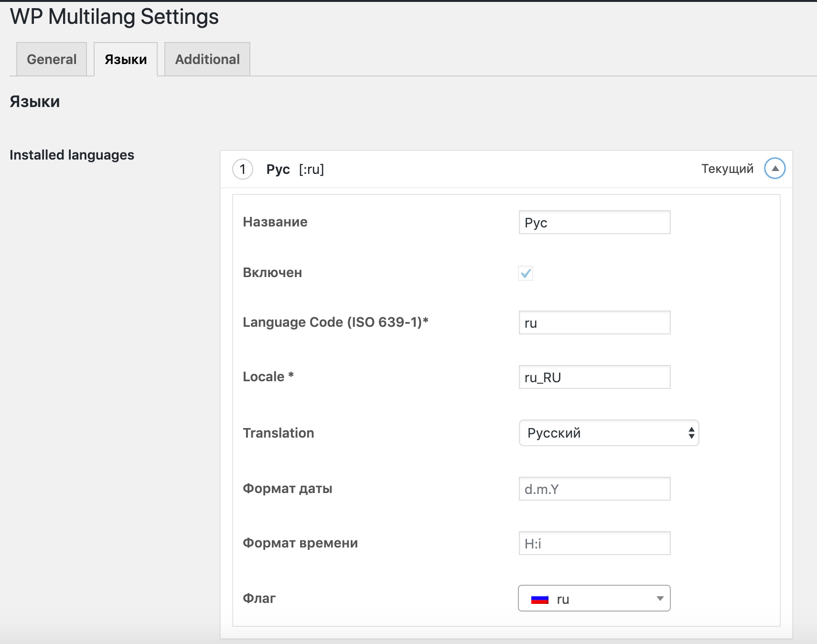Click the Флаг field label

259,598
